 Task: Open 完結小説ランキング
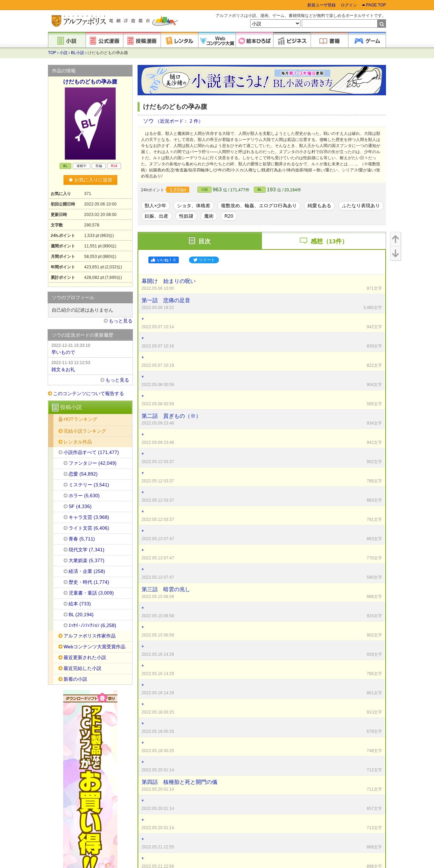[x=93, y=431]
